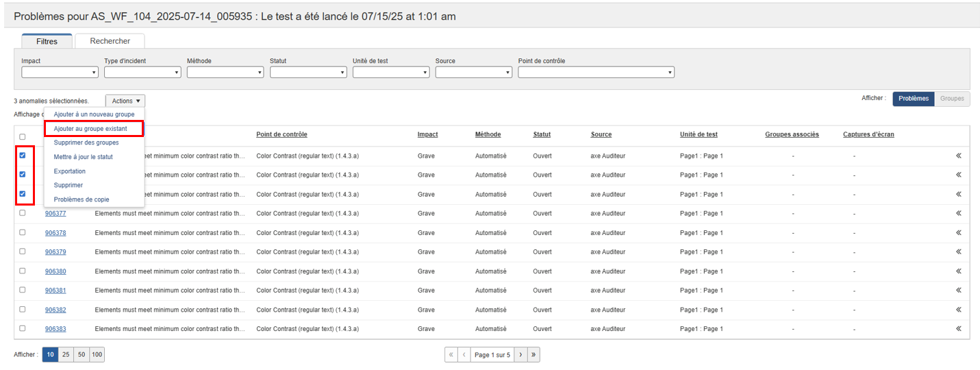Toggle the select-all header checkbox
Screen dimensions: 980x370
(x=23, y=137)
